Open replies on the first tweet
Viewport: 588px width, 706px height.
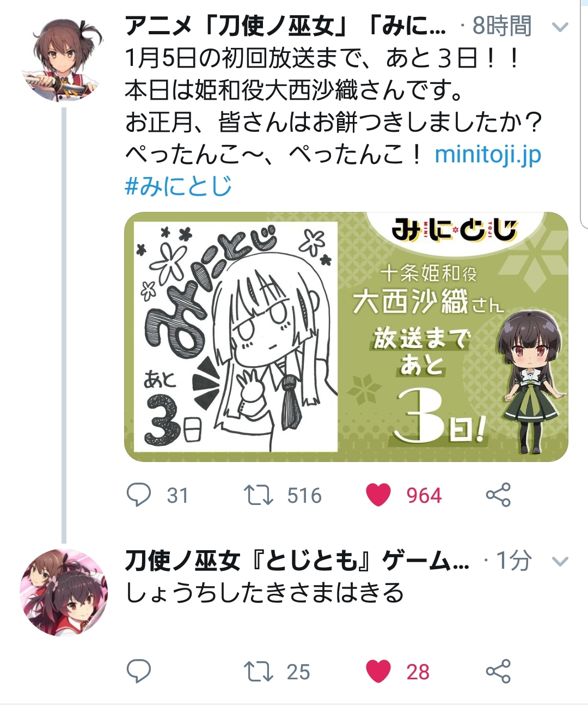click(139, 495)
